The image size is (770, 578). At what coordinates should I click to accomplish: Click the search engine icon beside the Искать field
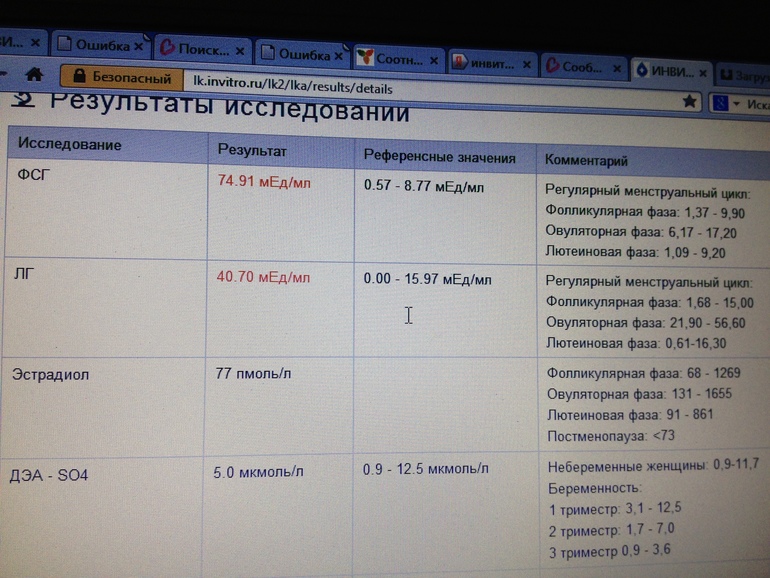720,104
